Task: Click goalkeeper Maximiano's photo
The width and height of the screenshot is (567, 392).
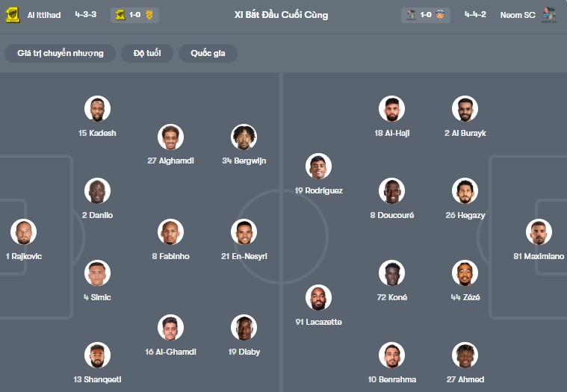Action: click(x=538, y=232)
